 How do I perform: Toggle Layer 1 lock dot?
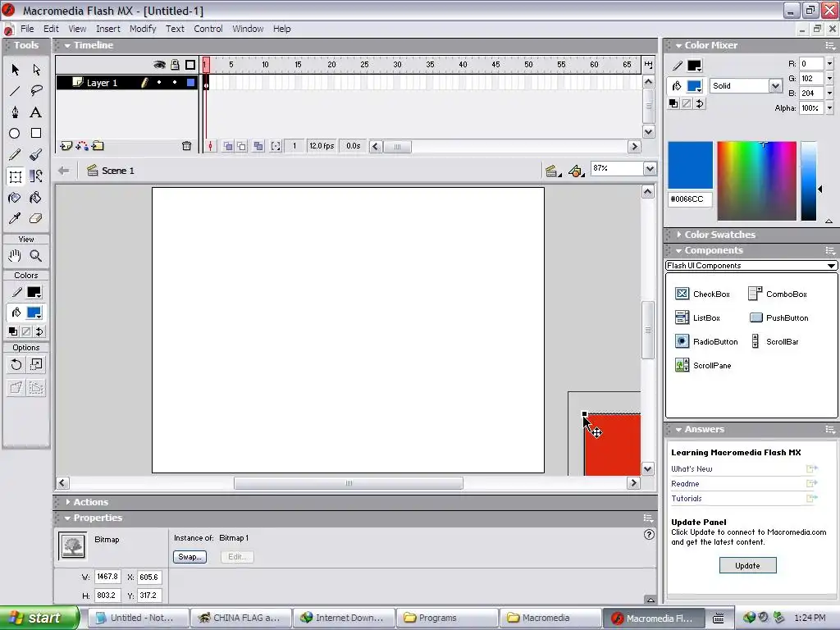(175, 83)
